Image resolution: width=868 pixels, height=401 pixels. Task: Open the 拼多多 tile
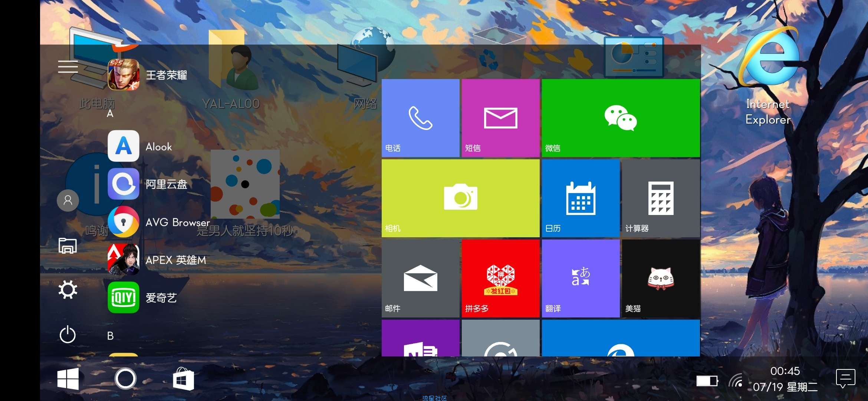point(501,278)
